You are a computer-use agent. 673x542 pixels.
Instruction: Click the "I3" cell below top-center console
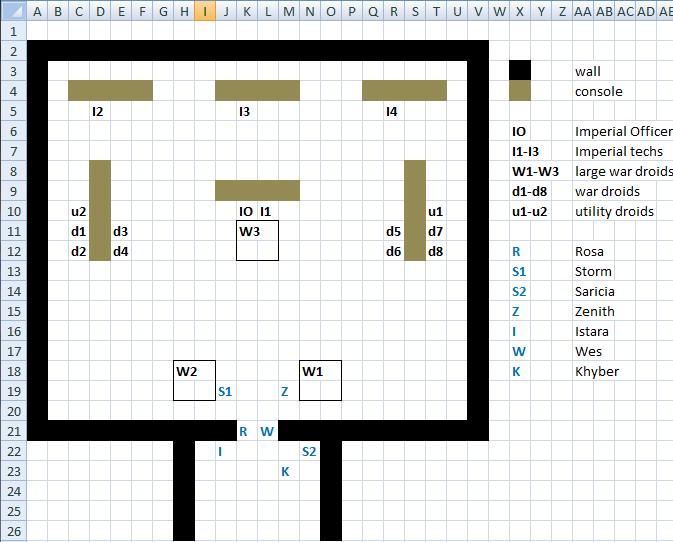pyautogui.click(x=247, y=112)
